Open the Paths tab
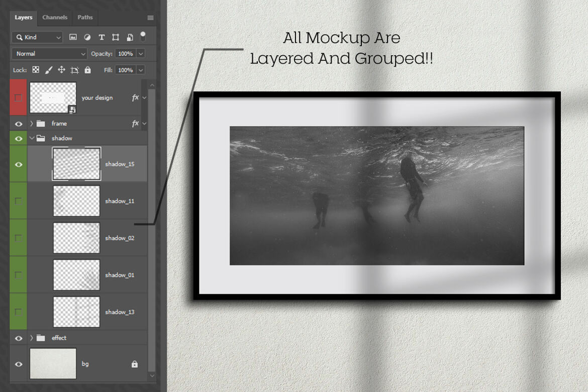The height and width of the screenshot is (392, 588). pos(85,18)
